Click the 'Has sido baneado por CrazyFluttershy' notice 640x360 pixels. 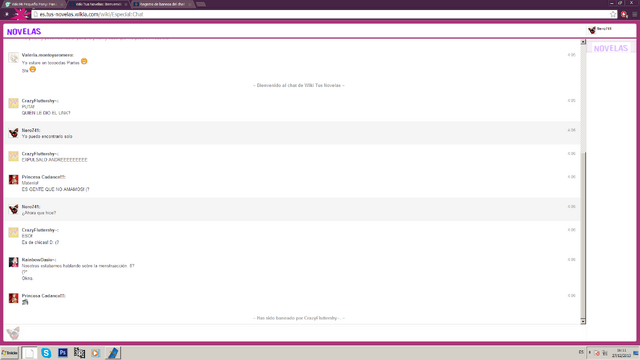[299, 318]
